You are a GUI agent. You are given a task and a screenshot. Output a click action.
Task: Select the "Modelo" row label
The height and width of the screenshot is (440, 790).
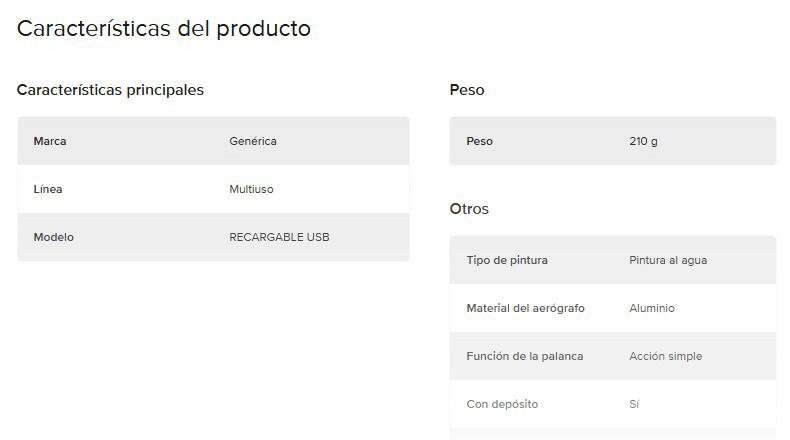(54, 237)
